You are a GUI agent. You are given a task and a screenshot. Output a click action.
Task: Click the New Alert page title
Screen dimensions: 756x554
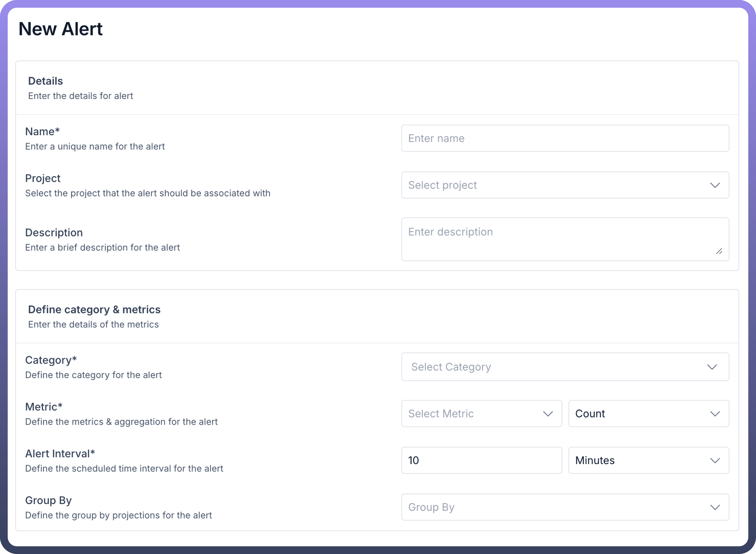click(60, 29)
